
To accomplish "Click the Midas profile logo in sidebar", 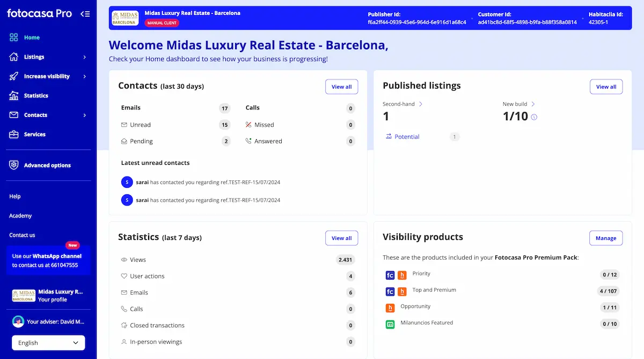I will (x=24, y=296).
